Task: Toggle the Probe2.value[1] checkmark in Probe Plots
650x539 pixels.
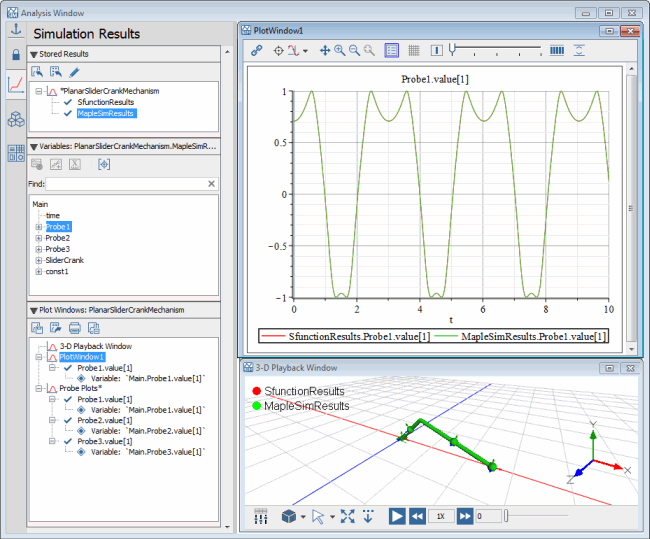Action: coord(67,421)
